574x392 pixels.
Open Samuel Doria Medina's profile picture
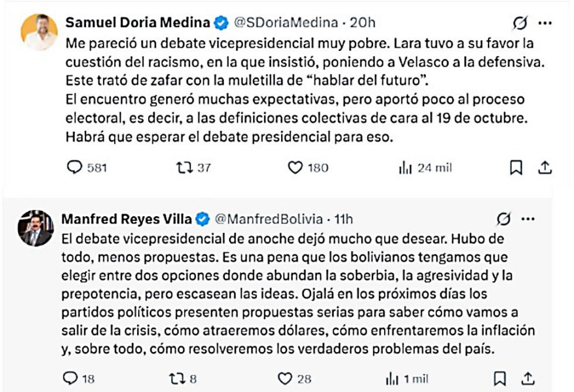tap(39, 32)
